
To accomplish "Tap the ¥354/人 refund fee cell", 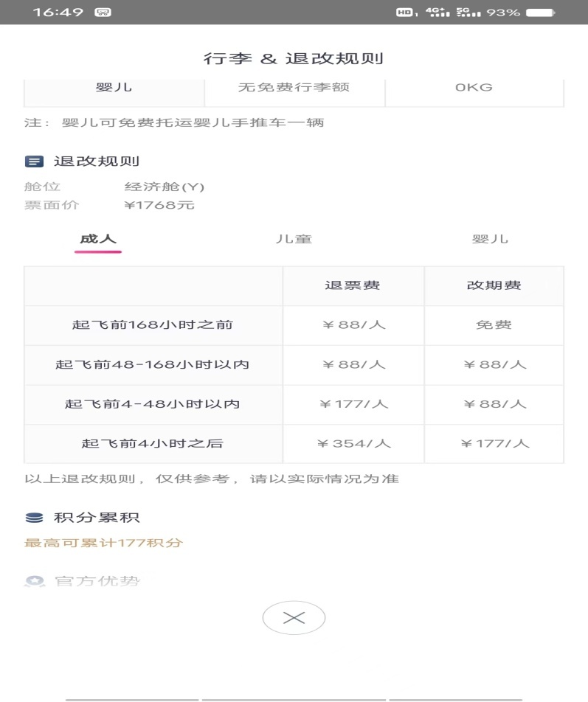I will tap(354, 444).
